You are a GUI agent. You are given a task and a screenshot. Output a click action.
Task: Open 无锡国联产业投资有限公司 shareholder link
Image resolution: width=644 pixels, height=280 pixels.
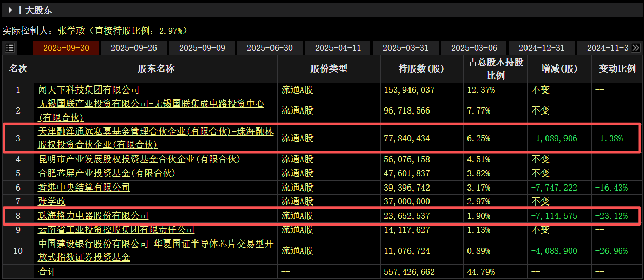coord(151,110)
